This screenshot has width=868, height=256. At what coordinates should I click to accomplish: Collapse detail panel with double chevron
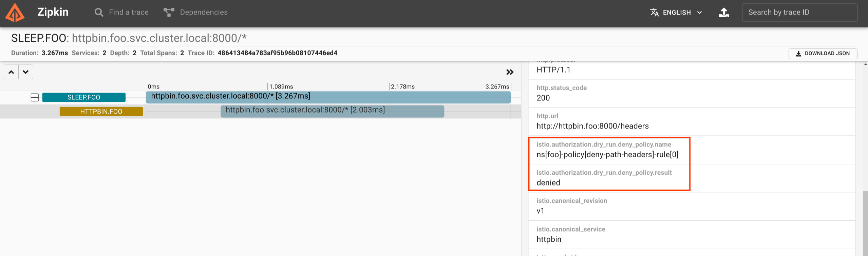510,72
